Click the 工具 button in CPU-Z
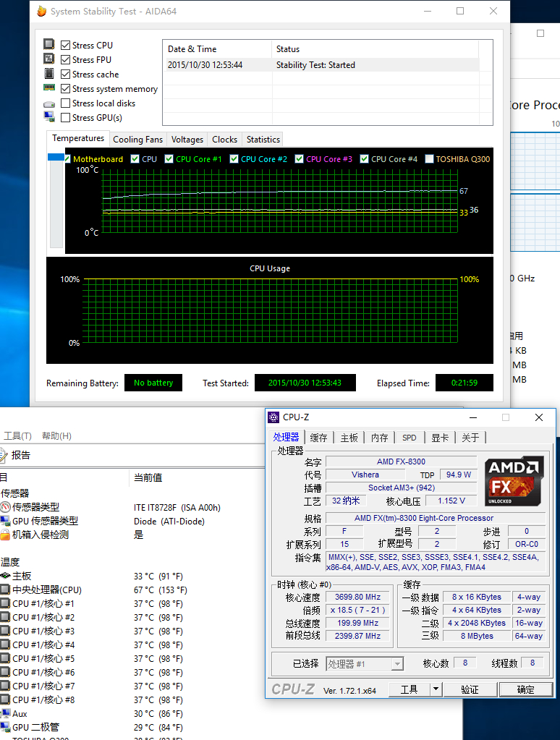The width and height of the screenshot is (560, 740). click(410, 689)
